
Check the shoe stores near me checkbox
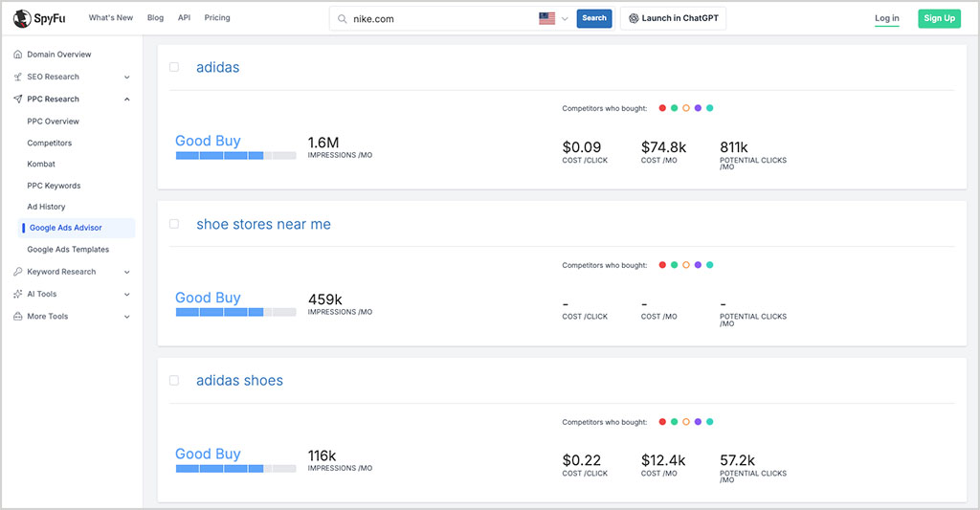(x=174, y=224)
